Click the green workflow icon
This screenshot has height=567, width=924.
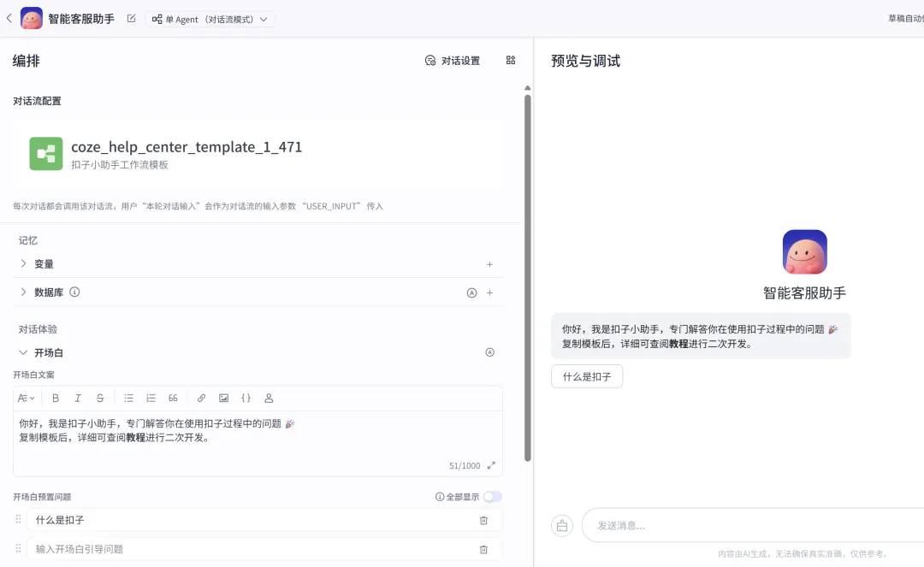click(x=46, y=154)
